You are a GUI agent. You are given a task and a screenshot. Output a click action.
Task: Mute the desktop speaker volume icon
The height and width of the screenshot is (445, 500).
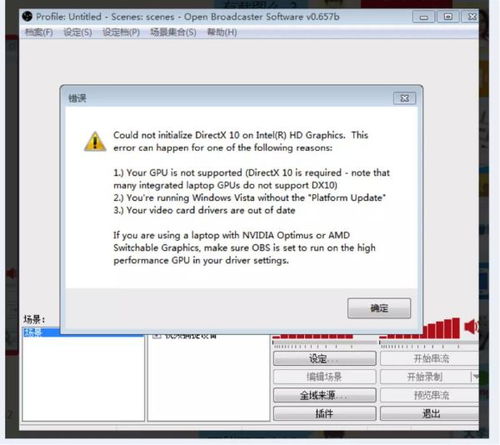tap(471, 326)
